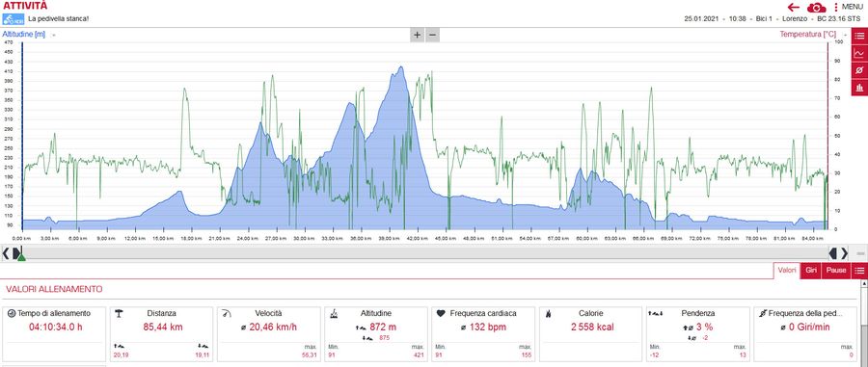Click the 3 % uphill slope value
This screenshot has height=367, width=868.
click(x=705, y=327)
